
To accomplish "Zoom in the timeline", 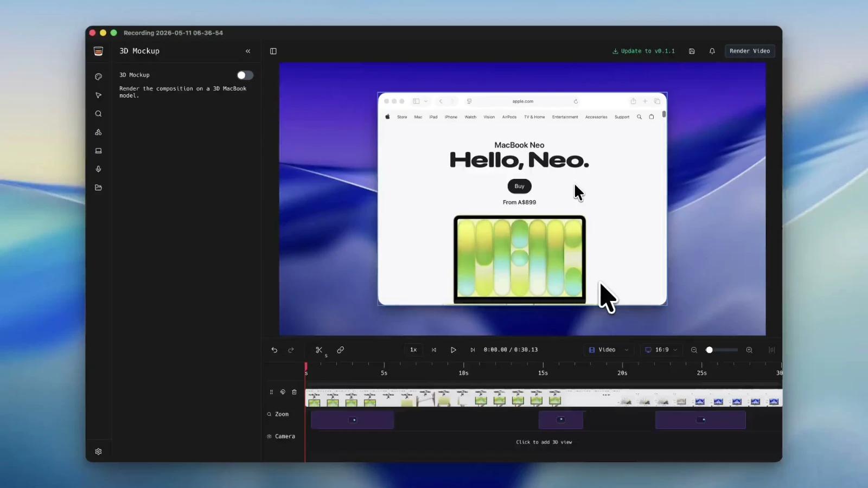I will click(x=749, y=350).
